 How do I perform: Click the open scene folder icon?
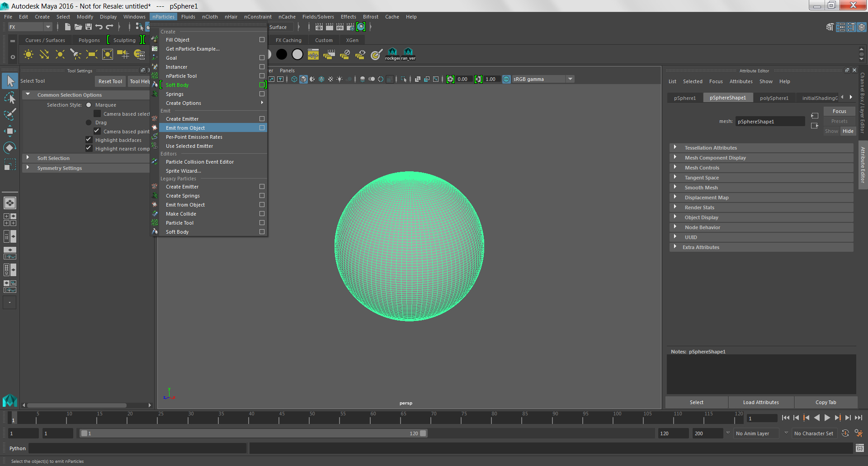tap(78, 27)
